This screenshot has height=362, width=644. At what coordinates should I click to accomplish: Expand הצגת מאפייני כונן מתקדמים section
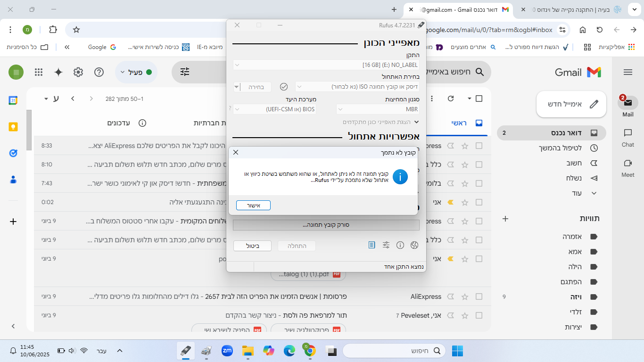click(x=380, y=122)
